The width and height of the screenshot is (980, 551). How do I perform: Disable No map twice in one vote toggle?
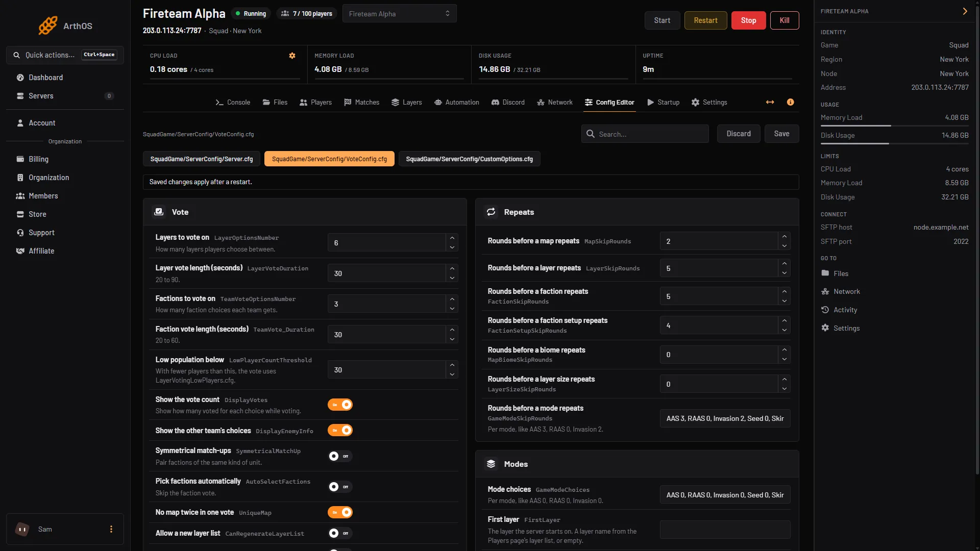pyautogui.click(x=340, y=512)
